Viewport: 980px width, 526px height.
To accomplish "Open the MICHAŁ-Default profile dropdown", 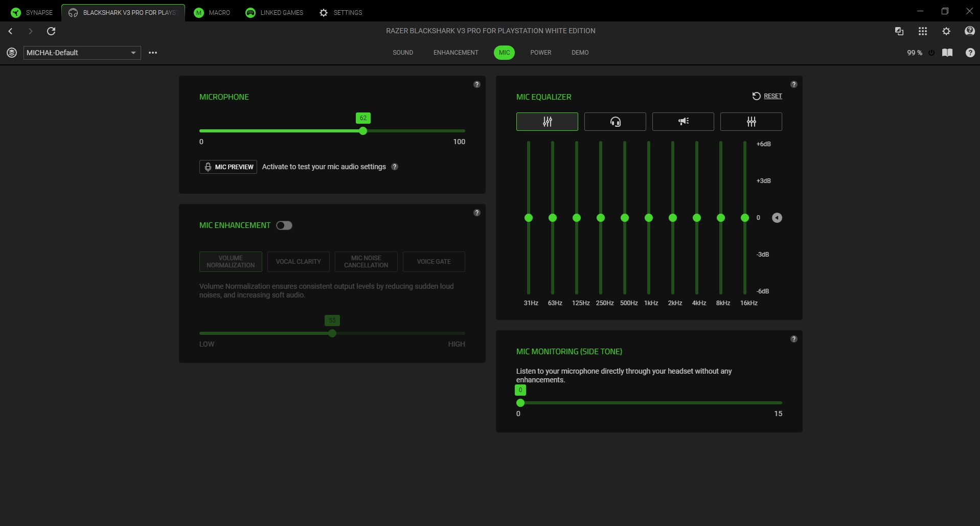I will tap(82, 53).
